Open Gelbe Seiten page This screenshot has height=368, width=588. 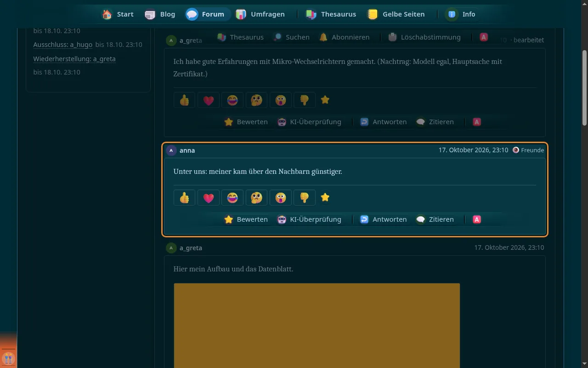[x=396, y=14]
